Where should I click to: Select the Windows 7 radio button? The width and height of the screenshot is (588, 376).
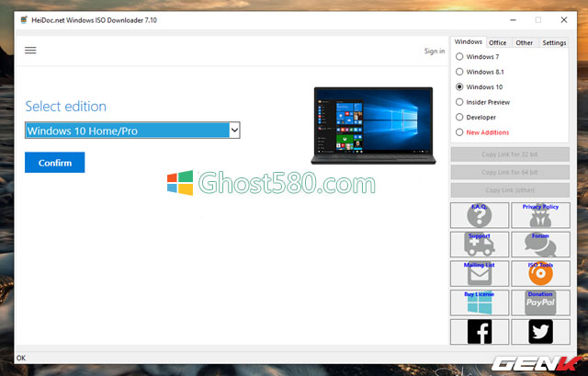[x=459, y=57]
